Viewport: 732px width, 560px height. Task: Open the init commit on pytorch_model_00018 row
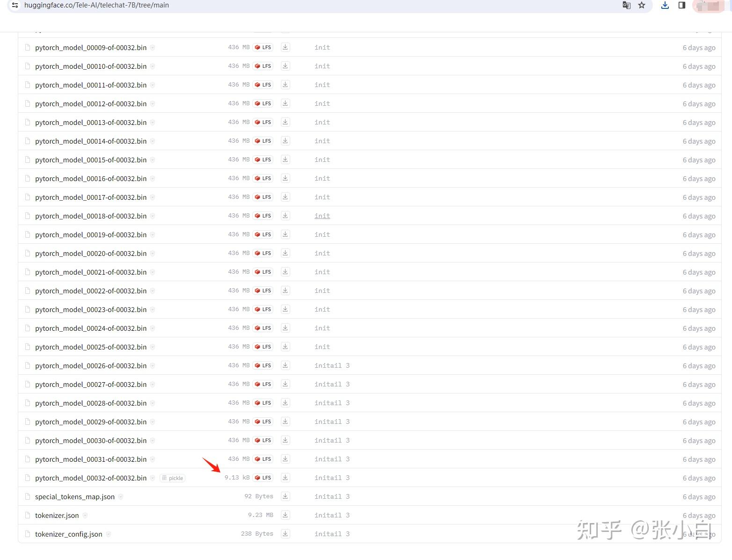point(322,216)
